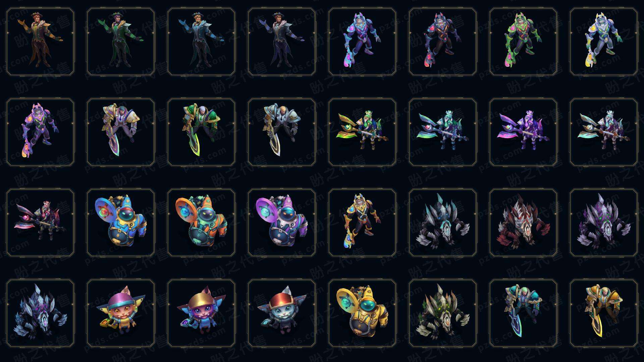The height and width of the screenshot is (362, 644).
Task: Open the purple robot in second row
Action: tap(40, 132)
